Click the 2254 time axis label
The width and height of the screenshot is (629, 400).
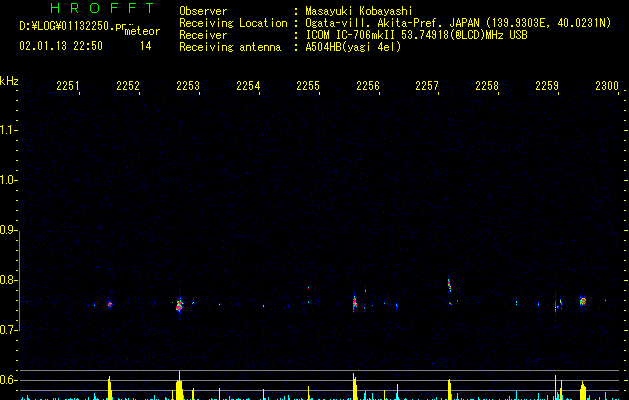248,85
